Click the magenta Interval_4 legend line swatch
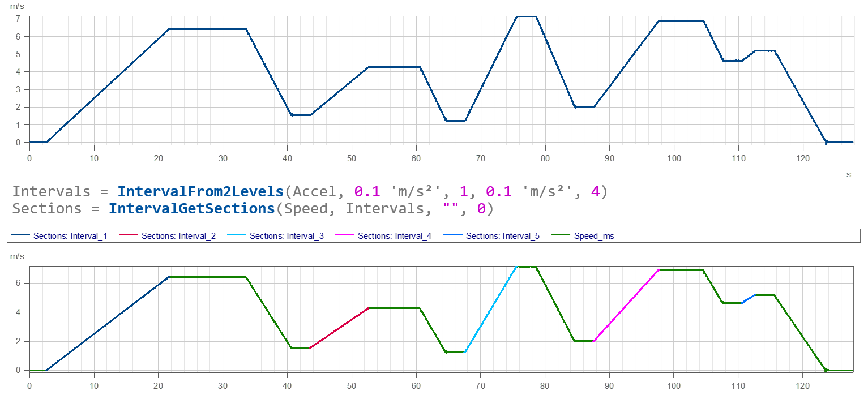The height and width of the screenshot is (395, 868). pos(345,236)
